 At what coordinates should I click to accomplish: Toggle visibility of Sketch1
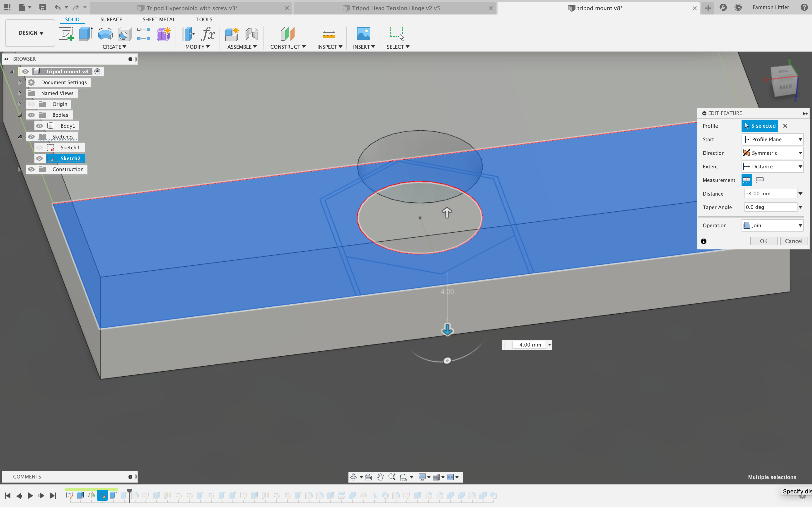point(40,148)
